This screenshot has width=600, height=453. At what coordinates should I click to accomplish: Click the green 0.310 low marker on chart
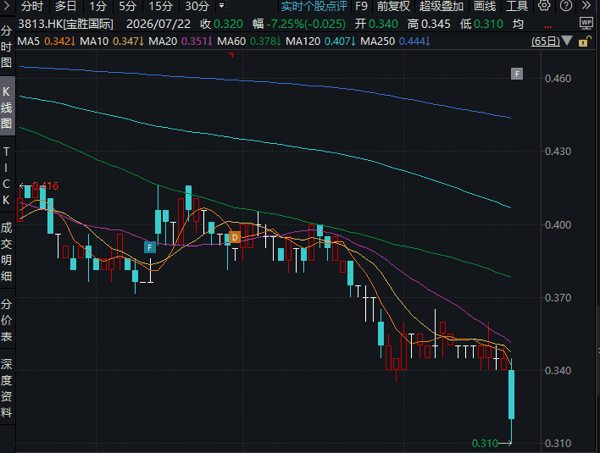coord(485,443)
